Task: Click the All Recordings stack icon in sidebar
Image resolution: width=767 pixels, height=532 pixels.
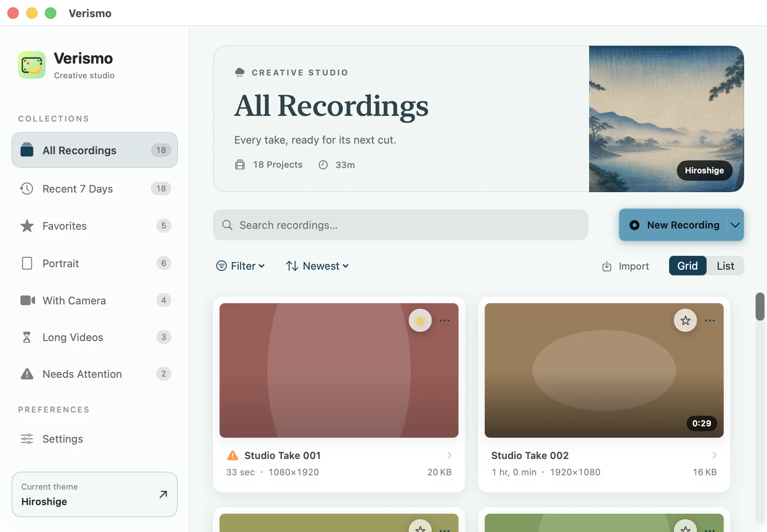Action: [27, 150]
